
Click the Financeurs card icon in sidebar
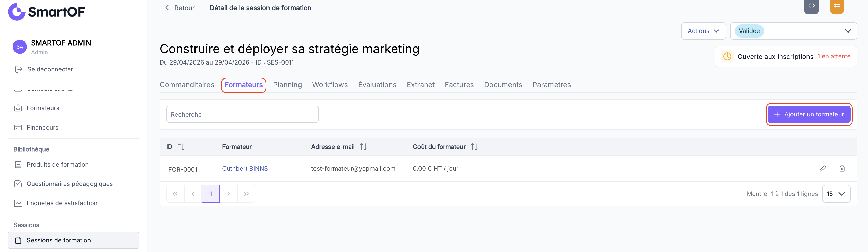18,128
